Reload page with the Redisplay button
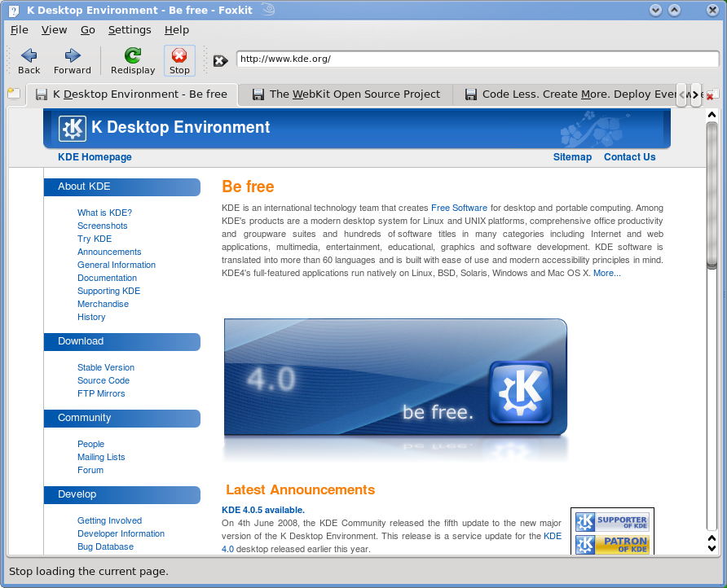This screenshot has height=588, width=727. pos(133,61)
